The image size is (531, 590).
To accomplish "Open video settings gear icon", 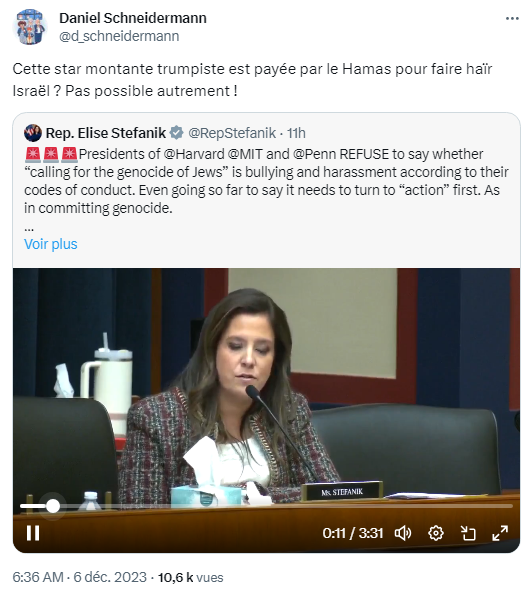I will pos(436,533).
